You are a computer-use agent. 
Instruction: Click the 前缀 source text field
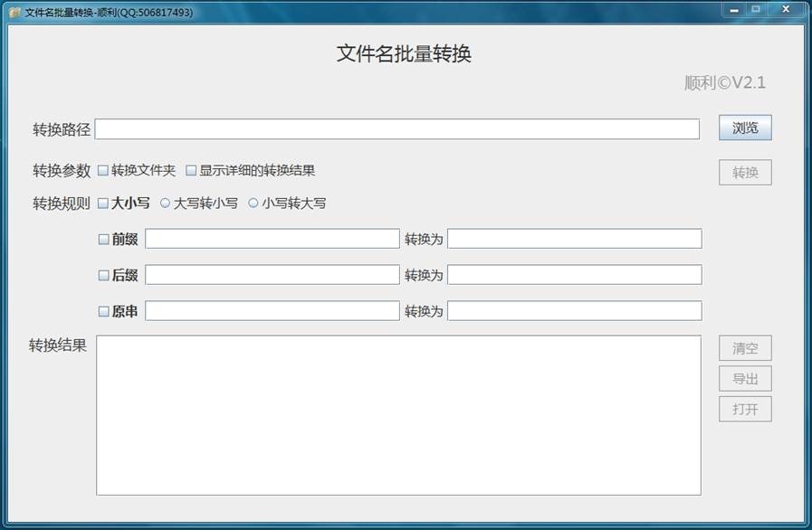tap(272, 239)
